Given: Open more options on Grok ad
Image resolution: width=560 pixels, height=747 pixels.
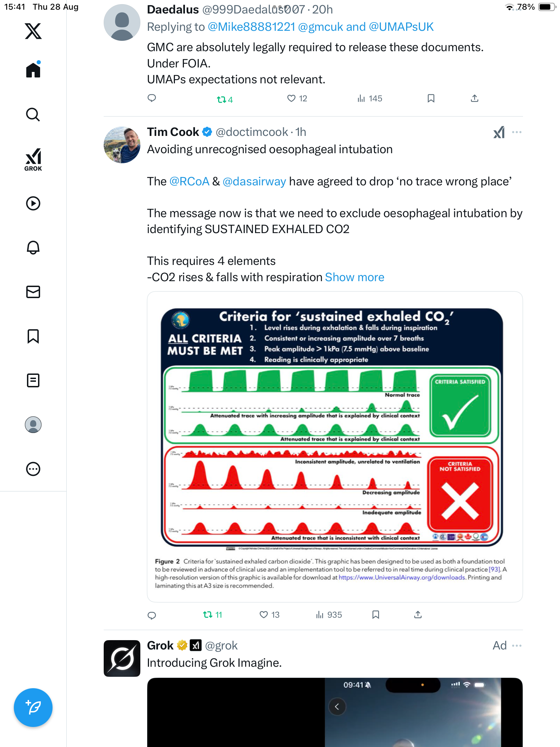Looking at the screenshot, I should 517,646.
